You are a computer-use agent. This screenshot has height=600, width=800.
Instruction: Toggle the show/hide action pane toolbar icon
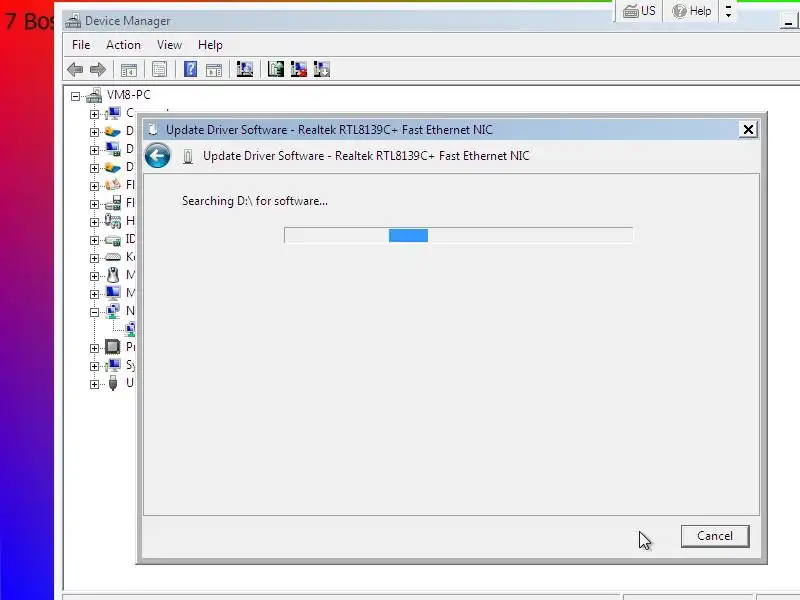click(x=214, y=69)
